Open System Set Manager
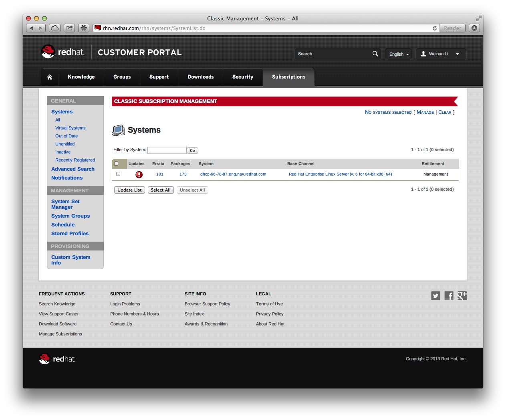The image size is (506, 420). [65, 204]
